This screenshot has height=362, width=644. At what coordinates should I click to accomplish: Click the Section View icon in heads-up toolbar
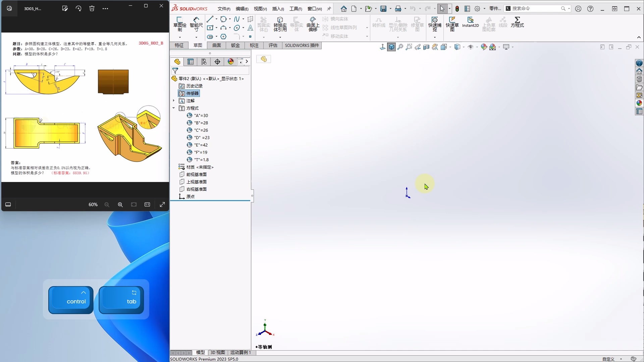[426, 47]
